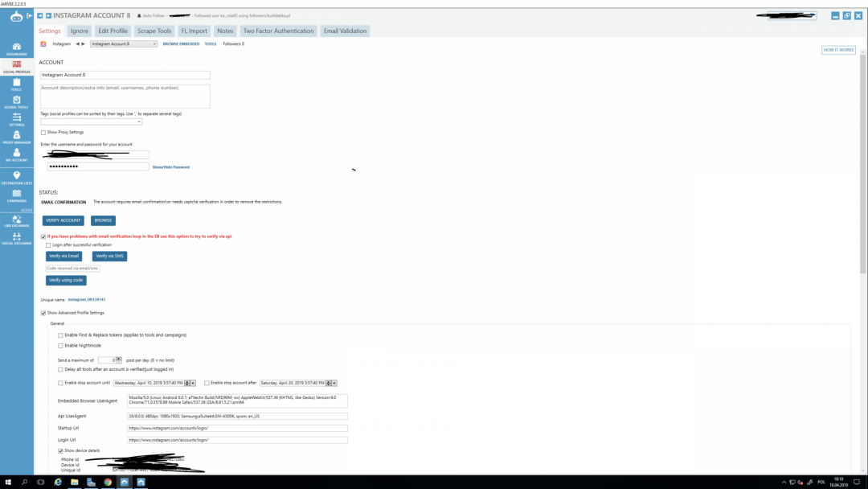
Task: Uncheck Show Advanced Profile Settings
Action: 43,313
